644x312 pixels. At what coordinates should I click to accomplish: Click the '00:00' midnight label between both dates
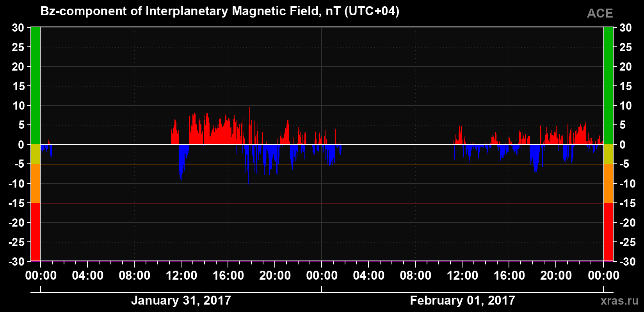[x=322, y=275]
